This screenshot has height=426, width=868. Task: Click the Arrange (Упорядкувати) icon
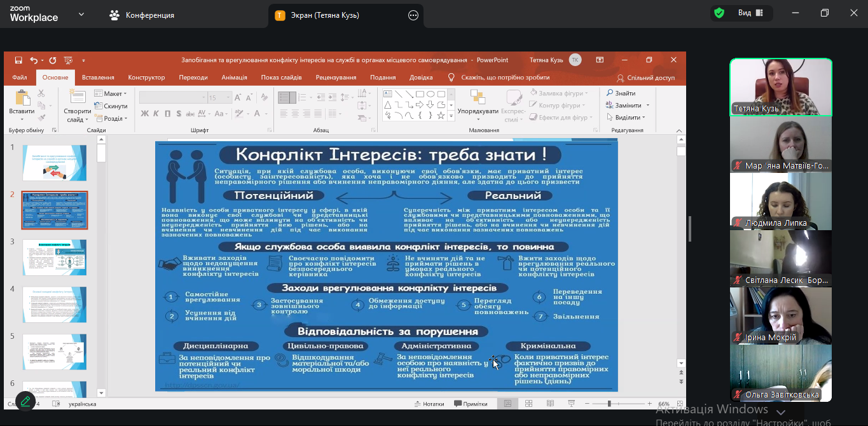point(478,97)
